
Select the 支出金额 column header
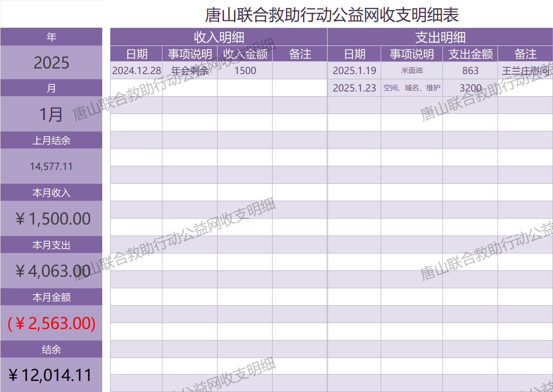(x=470, y=54)
